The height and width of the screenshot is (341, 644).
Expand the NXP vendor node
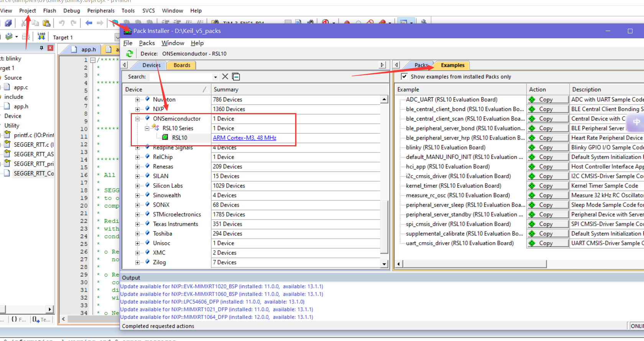click(x=137, y=109)
